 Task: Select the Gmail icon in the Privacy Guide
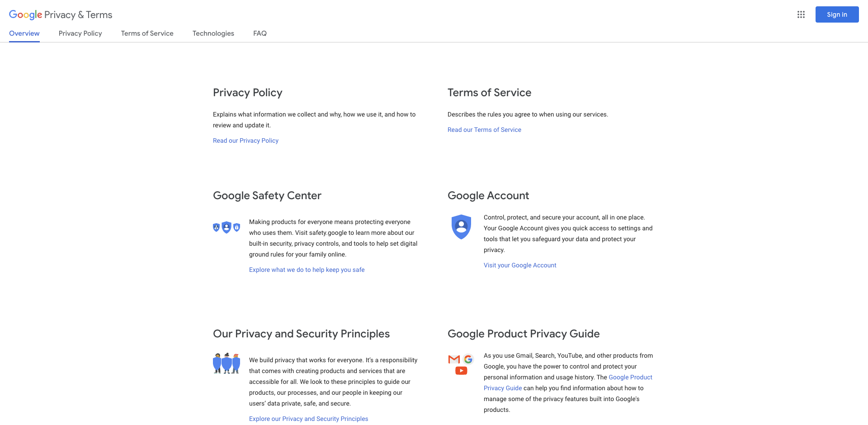click(x=453, y=360)
